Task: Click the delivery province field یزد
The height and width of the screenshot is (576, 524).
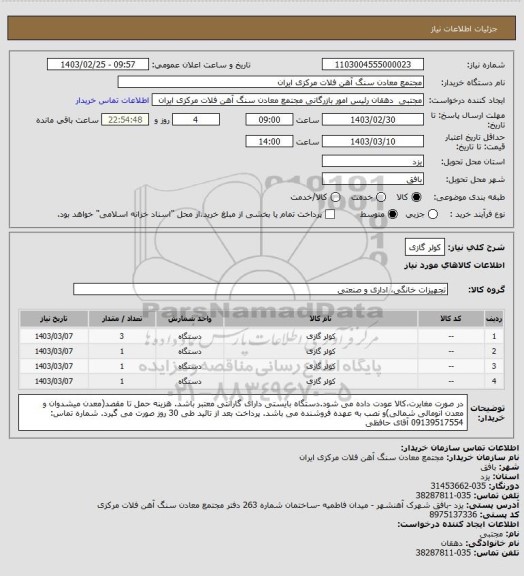Action: (373, 161)
